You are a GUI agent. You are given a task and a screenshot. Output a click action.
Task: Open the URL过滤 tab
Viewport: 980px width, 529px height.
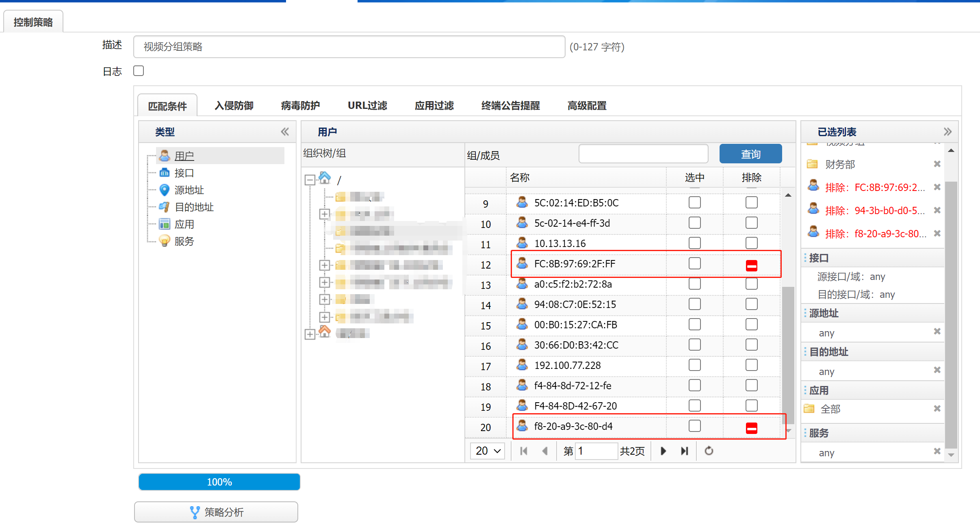click(367, 106)
